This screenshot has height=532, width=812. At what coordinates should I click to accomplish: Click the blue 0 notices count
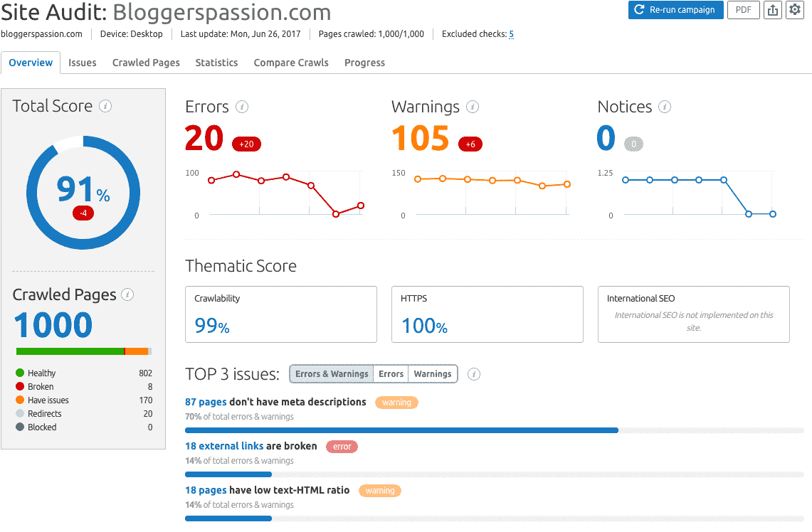tap(606, 138)
